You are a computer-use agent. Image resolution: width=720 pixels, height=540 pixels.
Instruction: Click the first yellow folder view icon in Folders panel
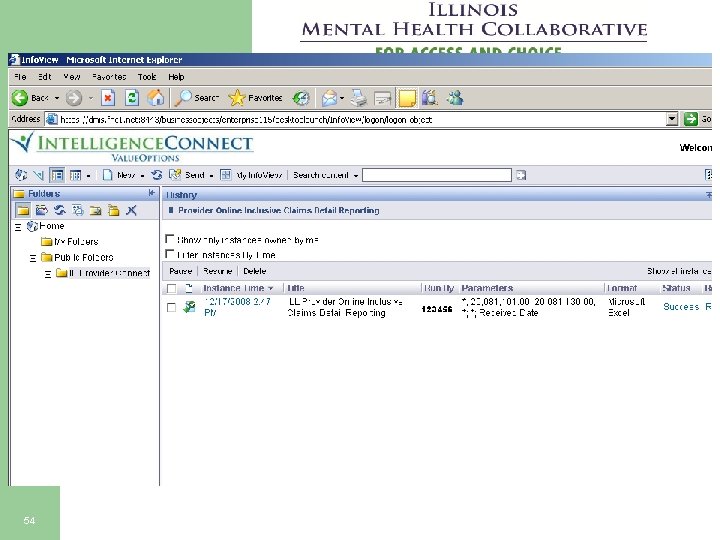(x=22, y=210)
